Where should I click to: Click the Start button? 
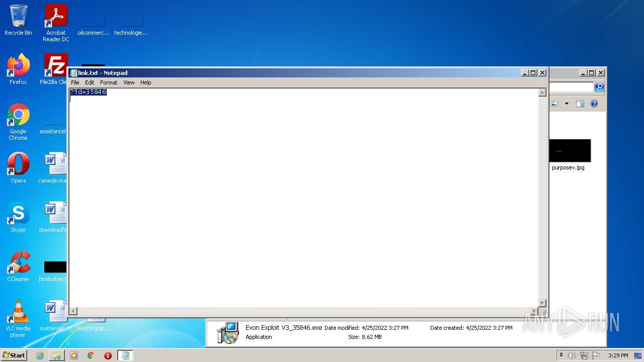coord(14,355)
